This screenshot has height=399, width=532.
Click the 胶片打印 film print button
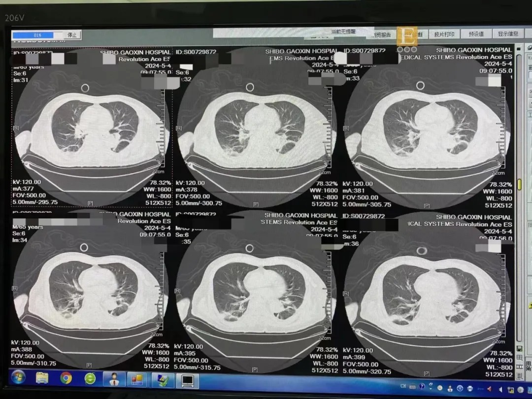(x=444, y=34)
